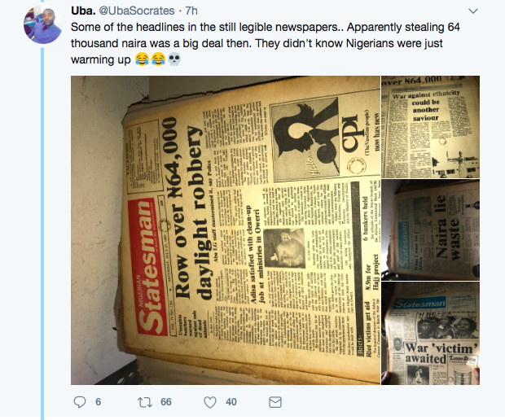Like the tweet with the heart icon
This screenshot has width=505, height=420.
click(x=210, y=402)
